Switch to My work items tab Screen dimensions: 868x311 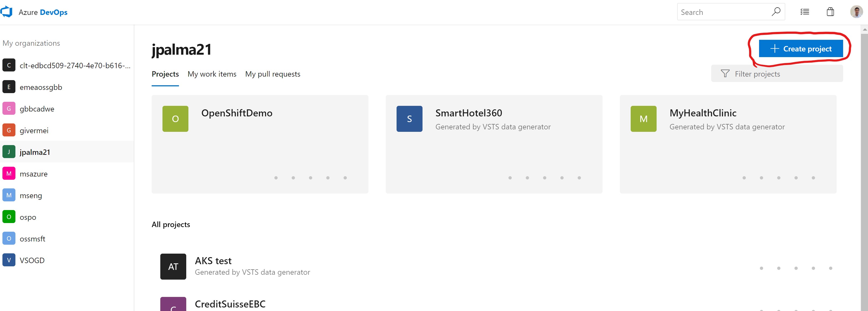point(212,74)
